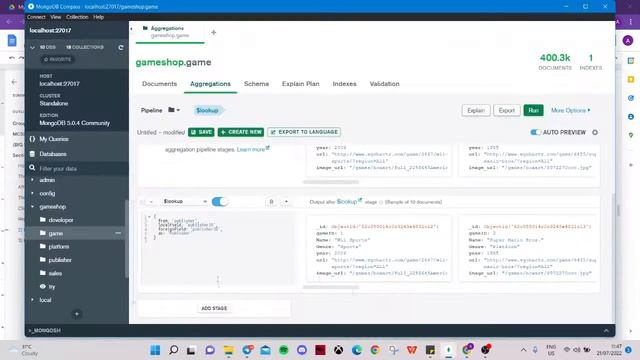Collapse the sidebar connection info chevron
Image resolution: width=640 pixels, height=360 pixels.
pyautogui.click(x=33, y=47)
